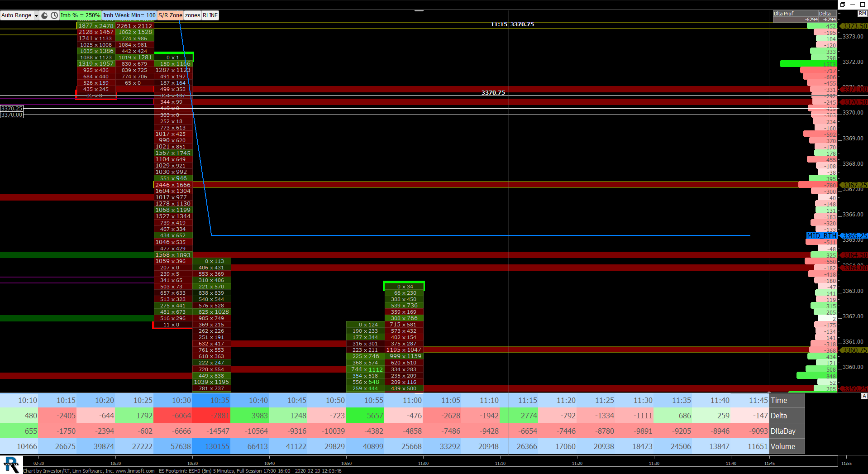Click the MID_RTH blue label
This screenshot has width=868, height=474.
pyautogui.click(x=822, y=236)
